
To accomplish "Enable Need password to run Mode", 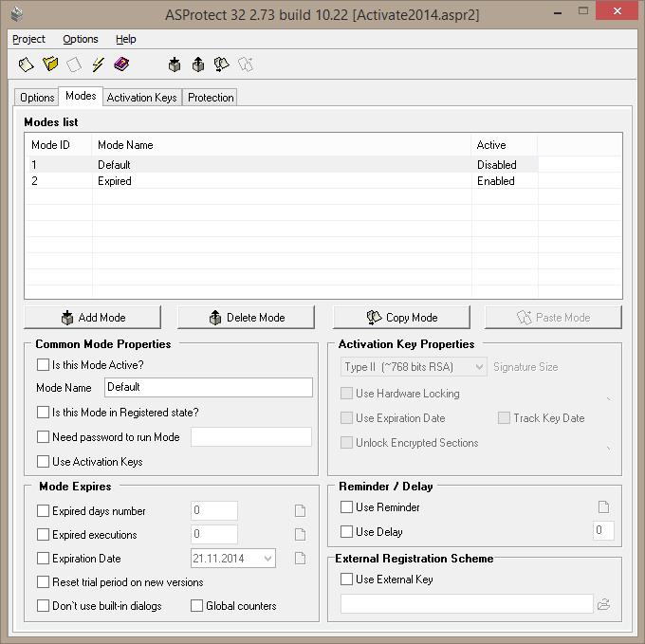I will tap(43, 436).
